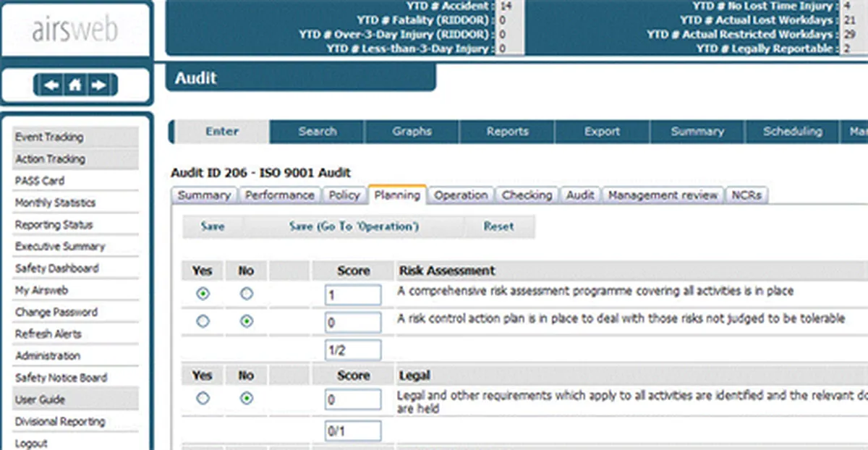Open Change Password in sidebar

point(75,312)
